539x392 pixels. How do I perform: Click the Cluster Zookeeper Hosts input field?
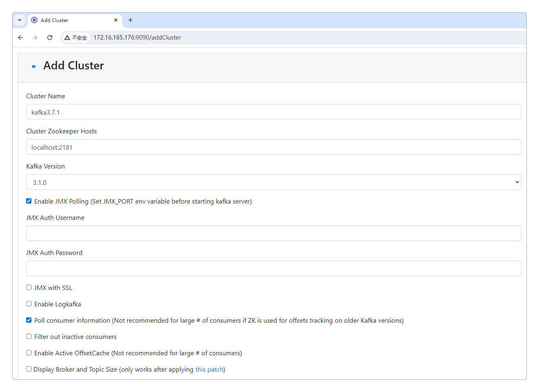pos(274,147)
